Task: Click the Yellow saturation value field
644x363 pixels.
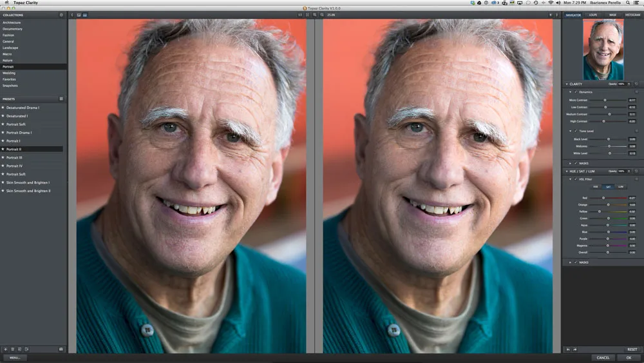Action: [632, 211]
